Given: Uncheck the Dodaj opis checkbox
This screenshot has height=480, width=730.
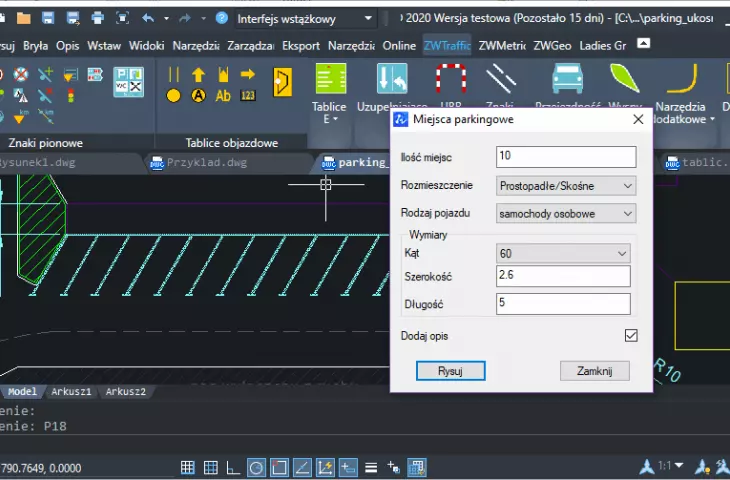Looking at the screenshot, I should [631, 335].
